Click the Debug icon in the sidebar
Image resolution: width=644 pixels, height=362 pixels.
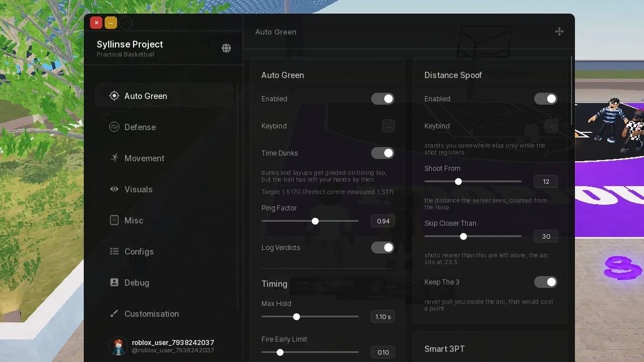pyautogui.click(x=114, y=282)
